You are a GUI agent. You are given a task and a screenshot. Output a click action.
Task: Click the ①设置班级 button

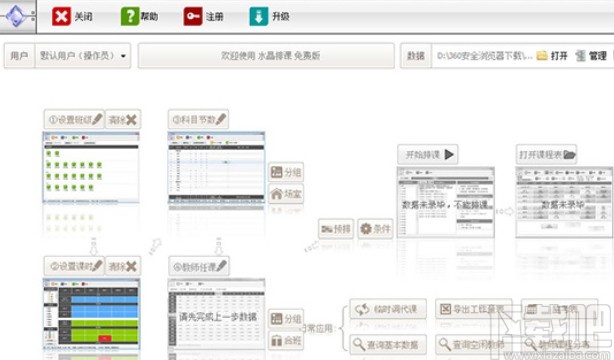pyautogui.click(x=74, y=119)
